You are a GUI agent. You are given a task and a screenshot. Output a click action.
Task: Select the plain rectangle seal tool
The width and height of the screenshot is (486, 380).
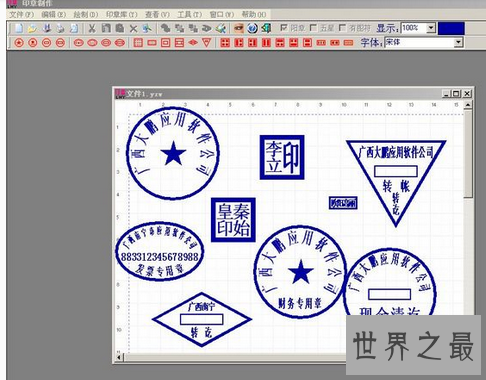click(x=152, y=43)
